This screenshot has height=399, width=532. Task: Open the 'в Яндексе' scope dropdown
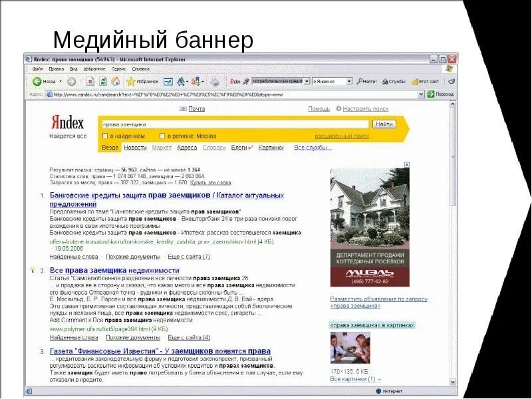(x=349, y=81)
